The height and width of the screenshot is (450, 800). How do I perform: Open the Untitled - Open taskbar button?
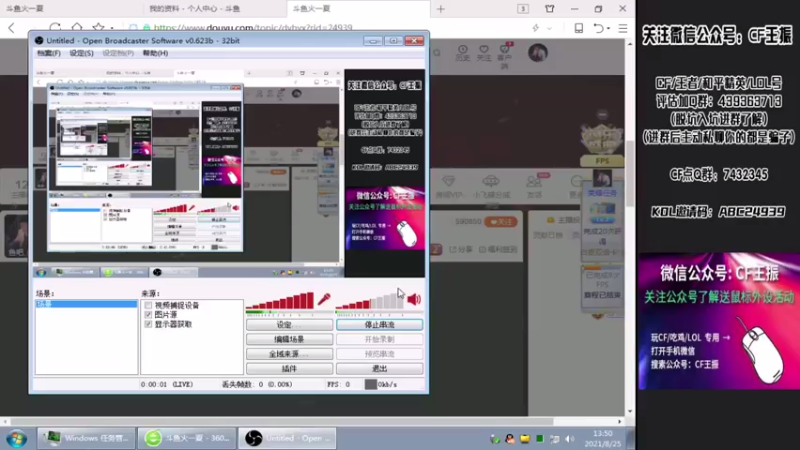[287, 438]
